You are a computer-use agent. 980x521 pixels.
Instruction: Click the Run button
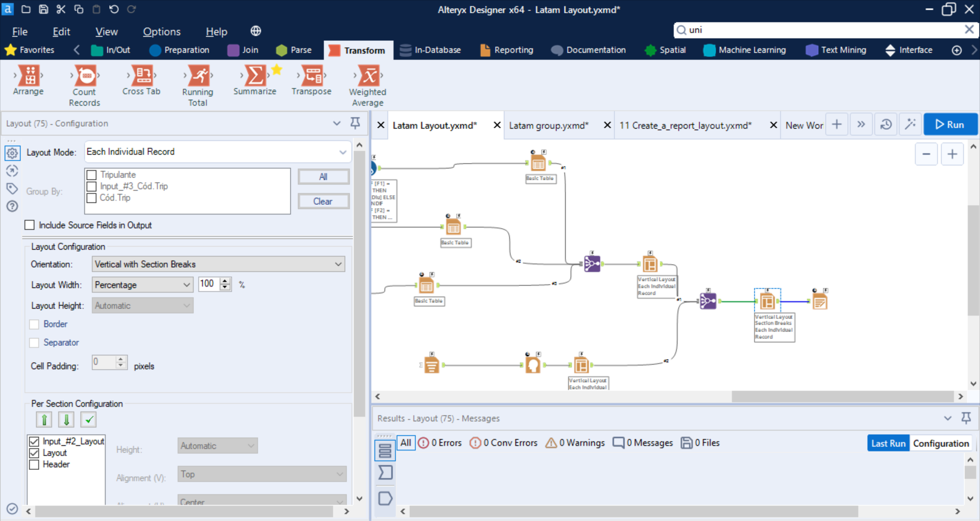coord(950,124)
